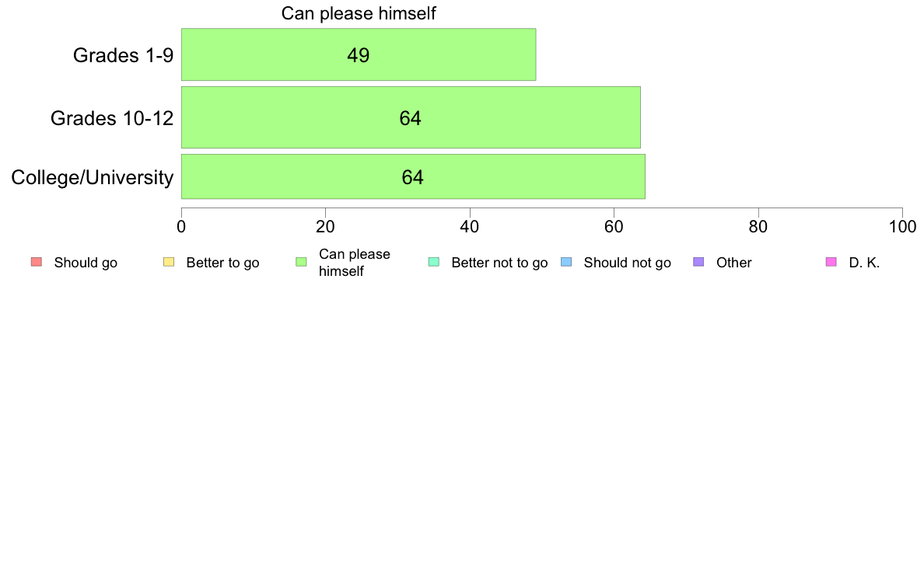Select the green Can please himself swatch
Screen dimensions: 924x572
coord(301,262)
